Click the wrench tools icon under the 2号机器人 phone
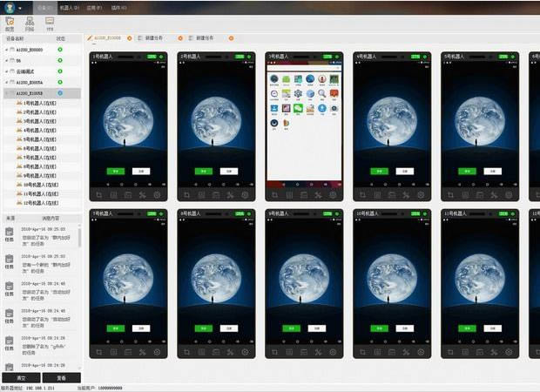Viewport: 540px width, 392px height. click(231, 195)
